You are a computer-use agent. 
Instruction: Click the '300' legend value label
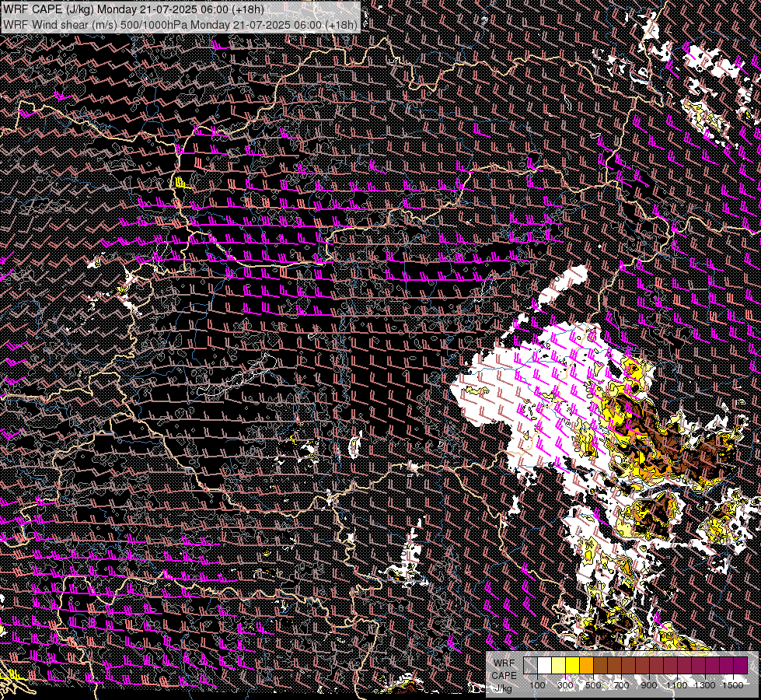565,685
